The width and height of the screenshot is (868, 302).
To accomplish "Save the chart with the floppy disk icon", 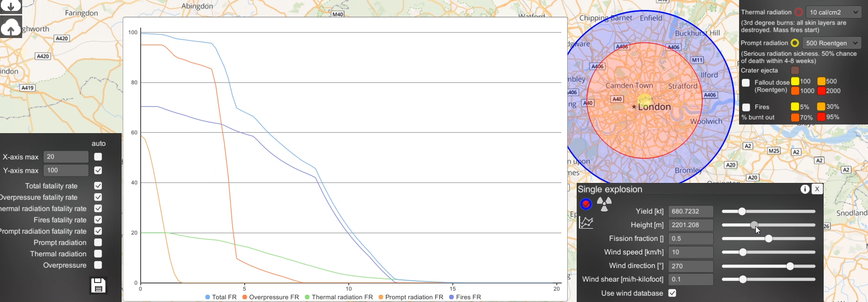I will coord(98,286).
